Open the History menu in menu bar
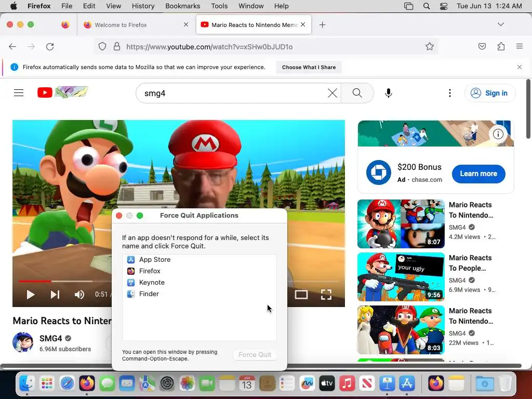Viewport: 532px width, 399px height. click(x=143, y=6)
